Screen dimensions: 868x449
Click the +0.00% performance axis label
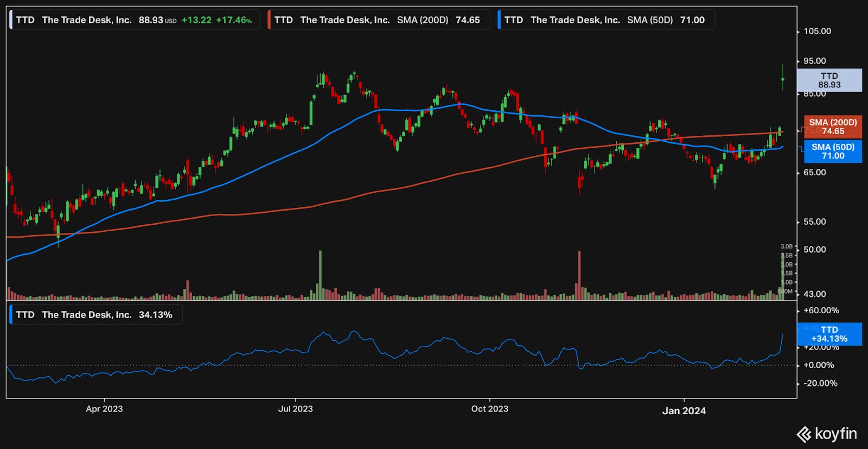pyautogui.click(x=819, y=365)
